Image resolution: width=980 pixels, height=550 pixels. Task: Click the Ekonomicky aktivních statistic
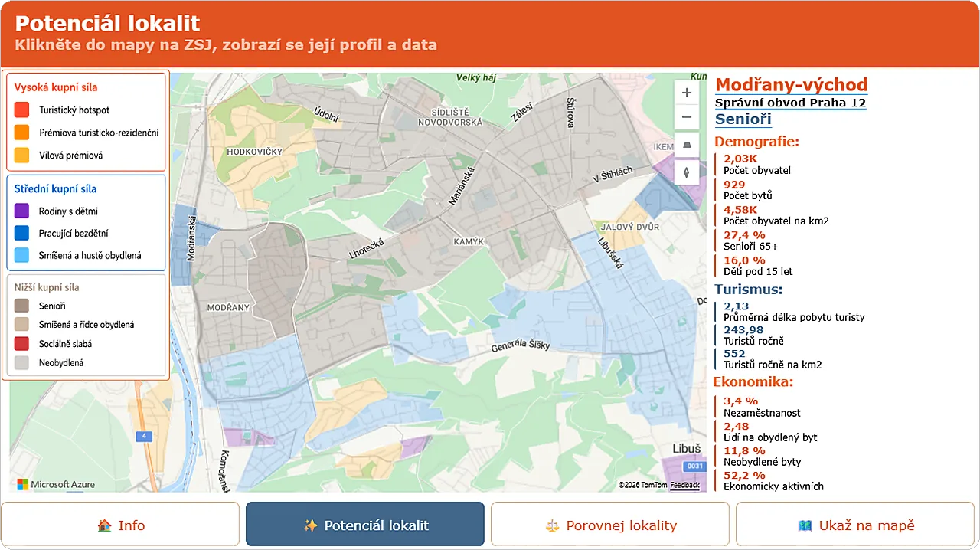(x=773, y=480)
